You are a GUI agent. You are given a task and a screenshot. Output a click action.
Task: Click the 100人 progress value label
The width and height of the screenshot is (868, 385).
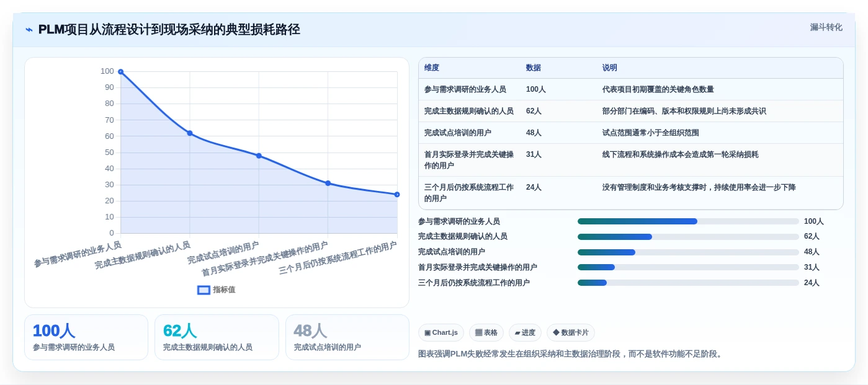coord(814,221)
